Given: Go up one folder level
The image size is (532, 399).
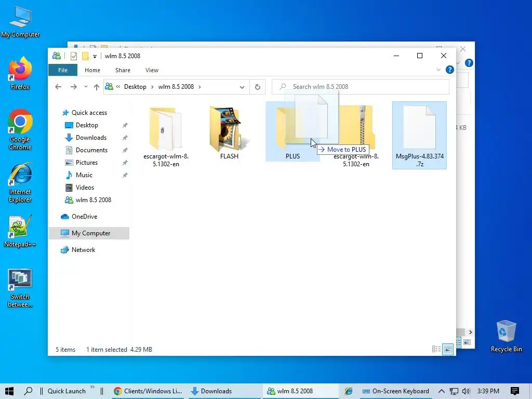Looking at the screenshot, I should (96, 87).
